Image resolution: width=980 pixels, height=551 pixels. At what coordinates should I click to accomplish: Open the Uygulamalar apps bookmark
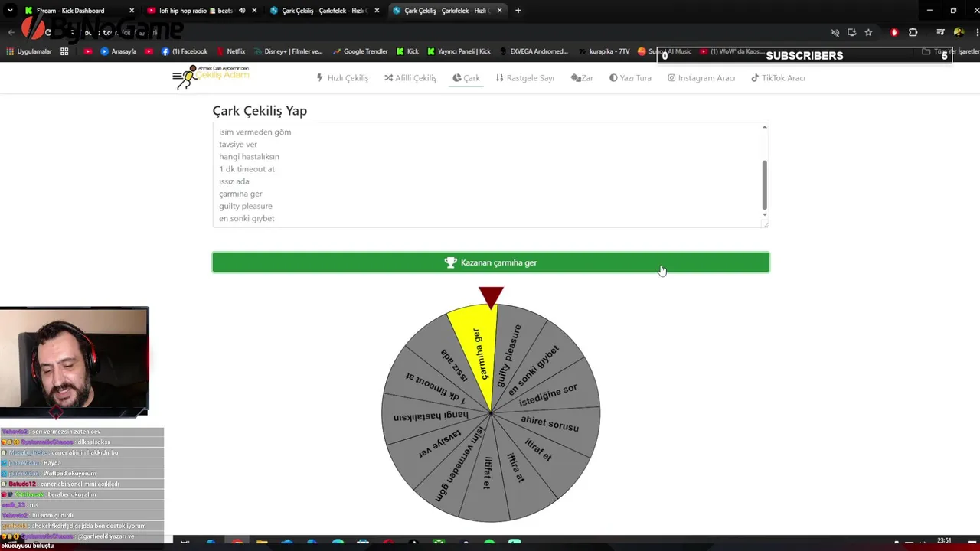[x=29, y=51]
